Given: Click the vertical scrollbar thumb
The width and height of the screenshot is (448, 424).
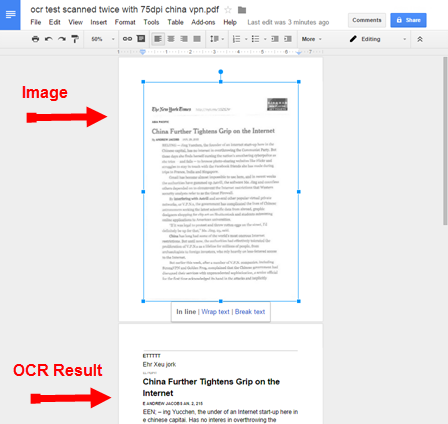Looking at the screenshot, I should point(445,141).
